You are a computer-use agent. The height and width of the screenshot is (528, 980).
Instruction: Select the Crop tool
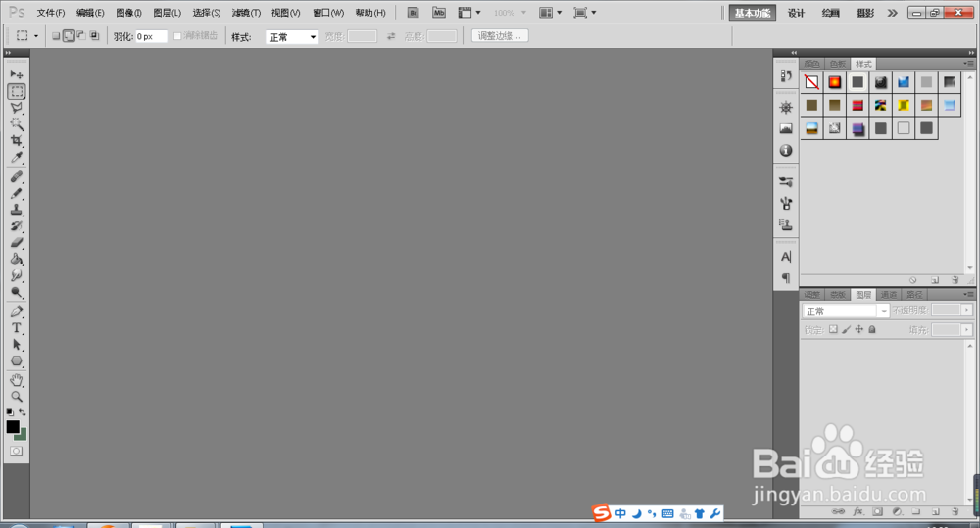tap(17, 141)
